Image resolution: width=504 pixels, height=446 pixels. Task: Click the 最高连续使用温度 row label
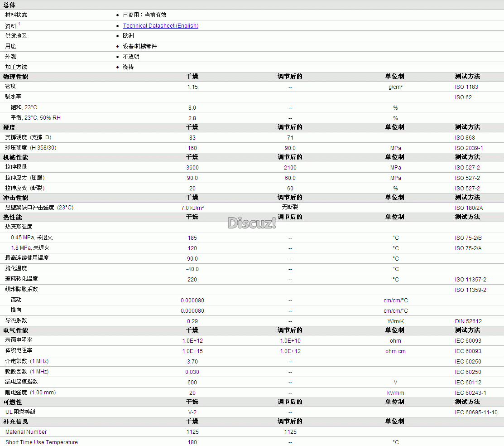[x=27, y=258]
